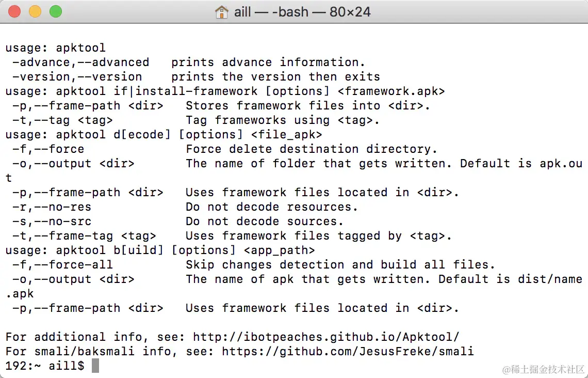
Task: Click the red close window button
Action: (x=14, y=12)
